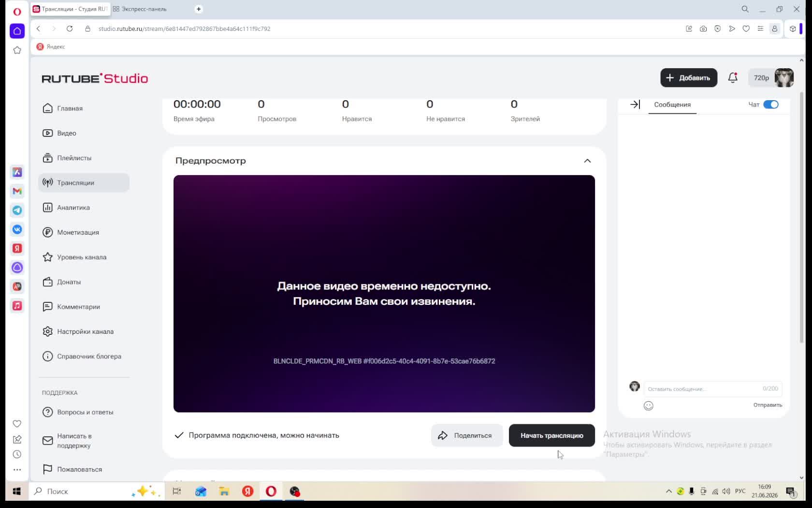The image size is (812, 508).
Task: Open volume control in system tray
Action: tap(726, 491)
